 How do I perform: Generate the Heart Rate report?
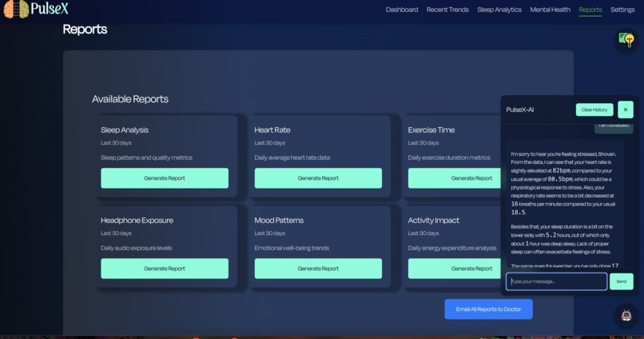[318, 178]
